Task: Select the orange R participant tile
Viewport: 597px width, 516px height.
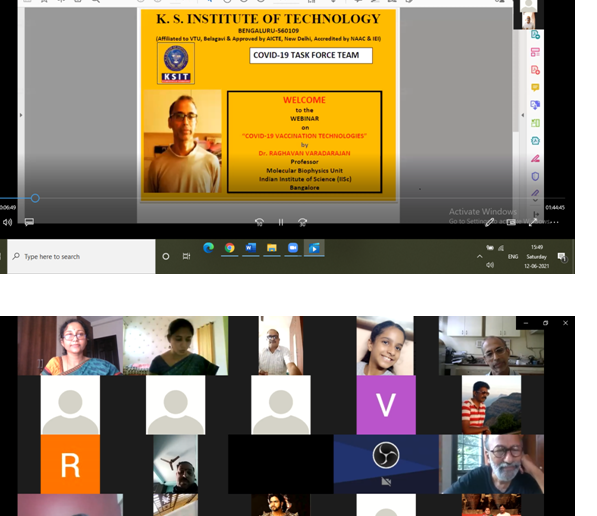Action: click(x=70, y=464)
